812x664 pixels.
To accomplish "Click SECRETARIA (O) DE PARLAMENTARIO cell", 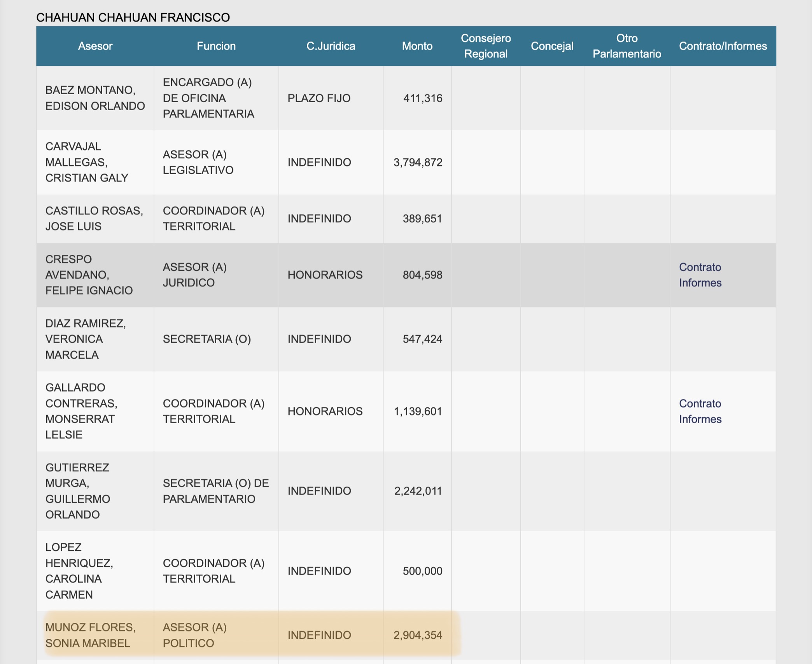I will pyautogui.click(x=216, y=491).
